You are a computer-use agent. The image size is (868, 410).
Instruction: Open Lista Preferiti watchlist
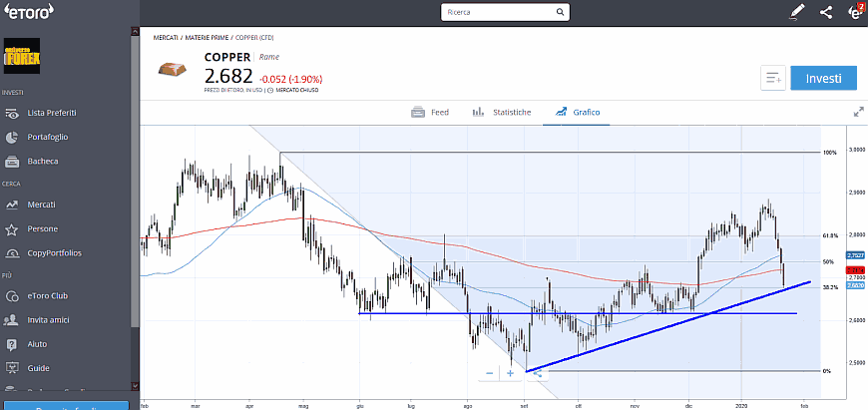click(x=52, y=113)
